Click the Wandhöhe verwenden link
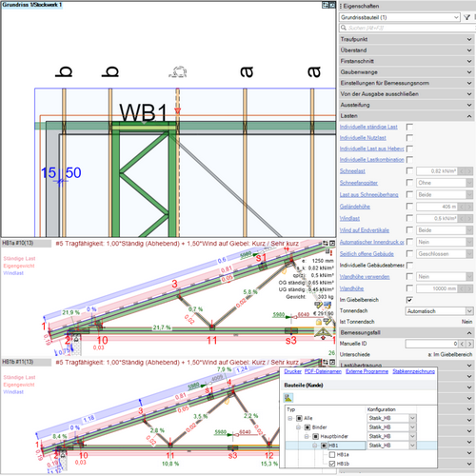476x476 pixels. [x=365, y=277]
